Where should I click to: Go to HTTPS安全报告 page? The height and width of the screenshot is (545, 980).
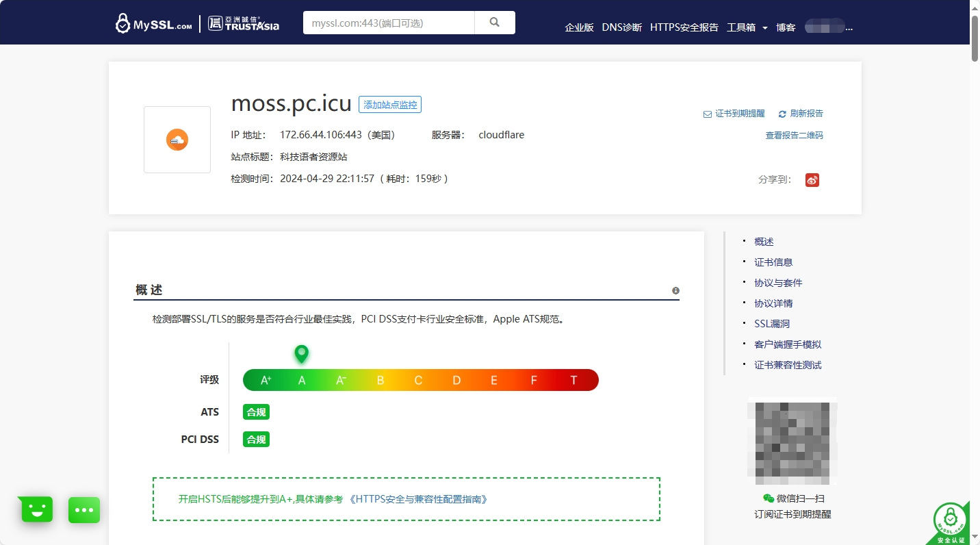(x=684, y=27)
